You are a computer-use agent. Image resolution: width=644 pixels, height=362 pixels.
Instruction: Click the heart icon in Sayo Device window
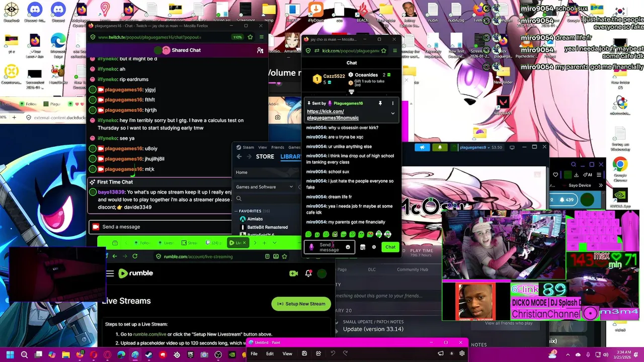[555, 175]
